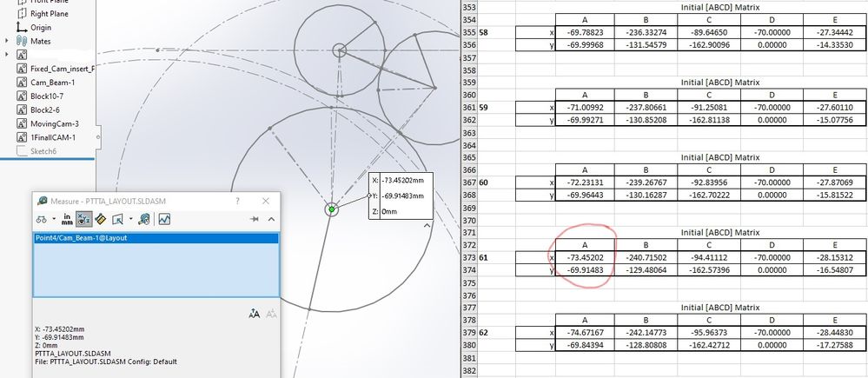The image size is (868, 378).
Task: Collapse the Measure dialog with chevron
Action: [x=271, y=219]
